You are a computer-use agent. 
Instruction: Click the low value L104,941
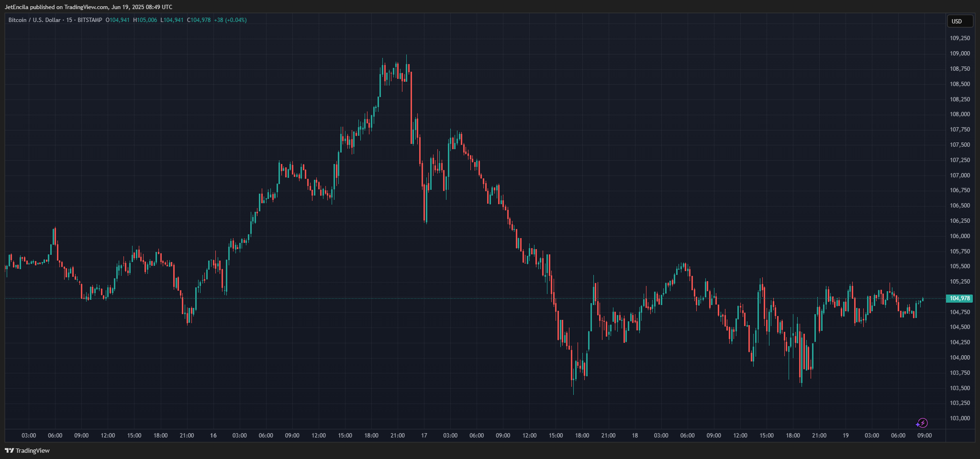point(172,20)
